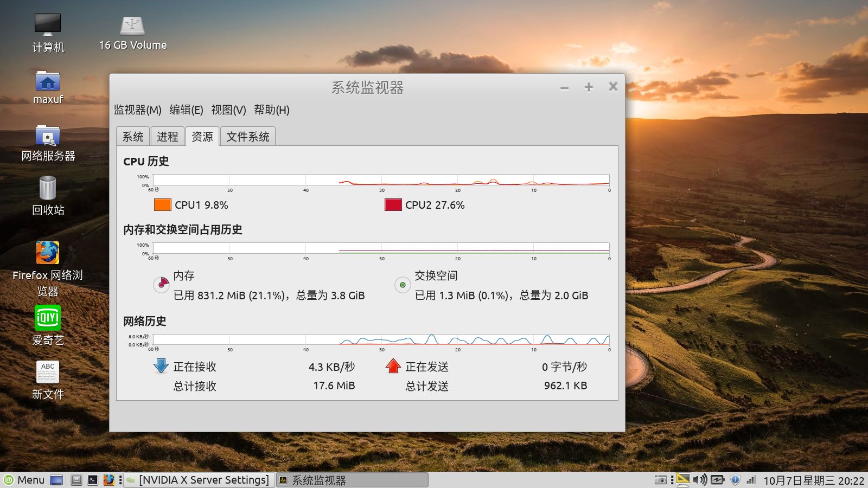Open display settings monitor tray icon
Viewport: 868px width, 488px height.
tap(682, 480)
